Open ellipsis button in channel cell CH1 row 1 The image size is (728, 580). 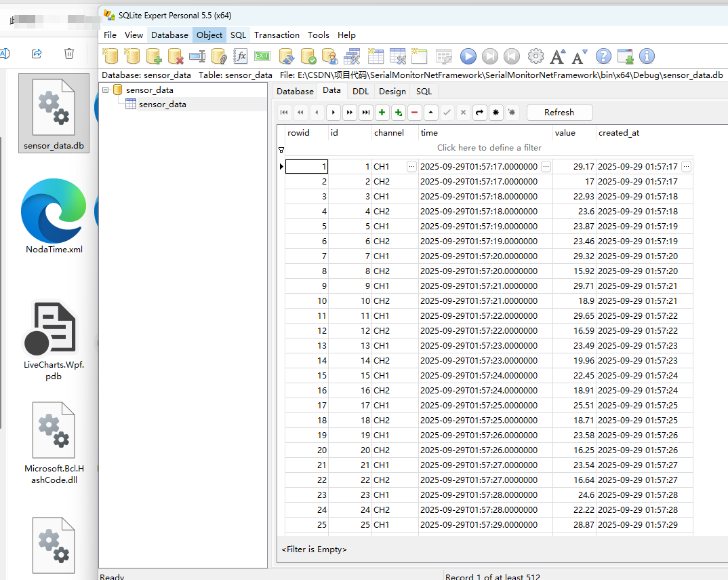(x=412, y=166)
